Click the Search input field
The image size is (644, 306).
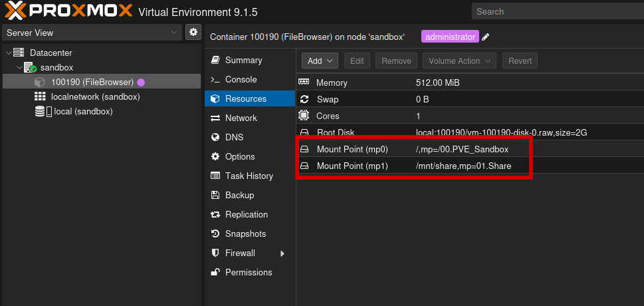[557, 11]
